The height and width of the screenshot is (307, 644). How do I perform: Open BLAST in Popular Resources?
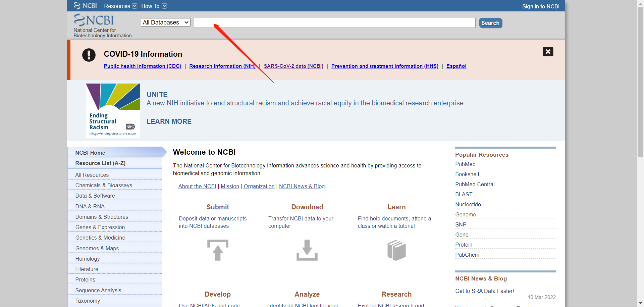pos(464,194)
